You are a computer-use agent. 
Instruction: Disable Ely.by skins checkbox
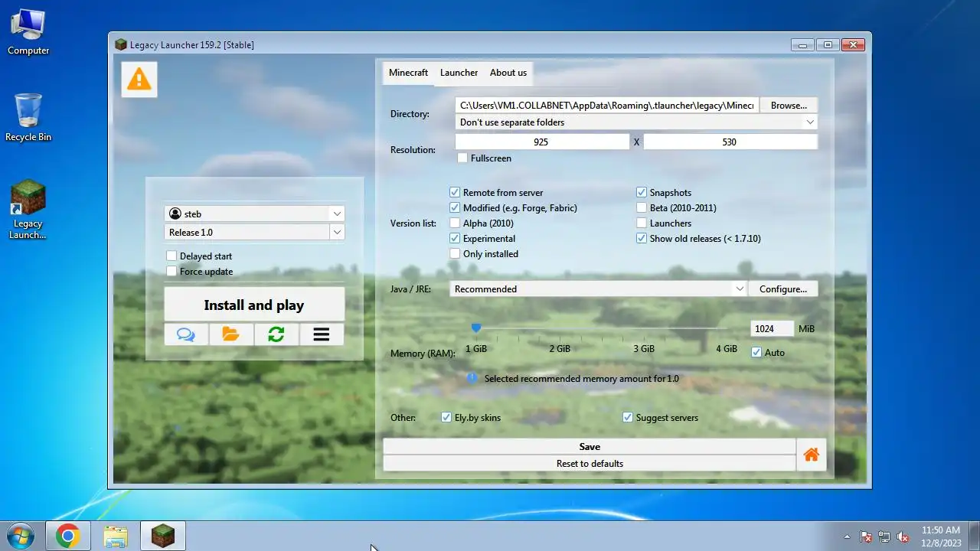tap(446, 418)
